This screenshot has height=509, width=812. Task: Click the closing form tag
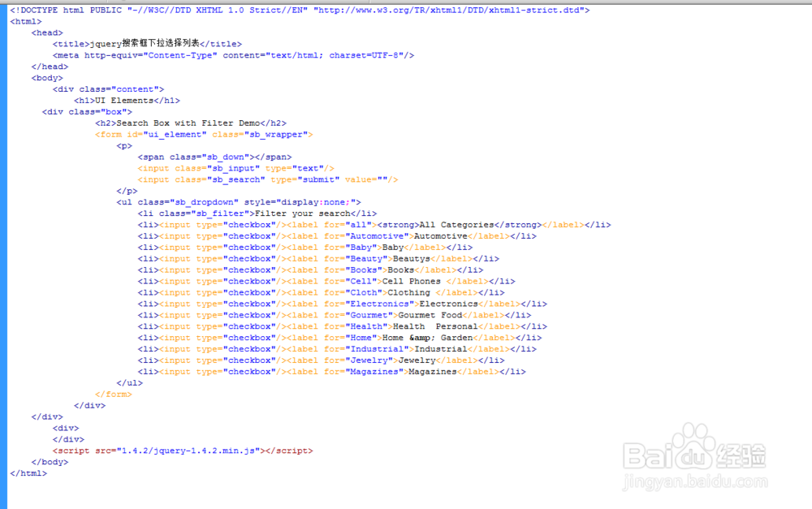click(114, 395)
